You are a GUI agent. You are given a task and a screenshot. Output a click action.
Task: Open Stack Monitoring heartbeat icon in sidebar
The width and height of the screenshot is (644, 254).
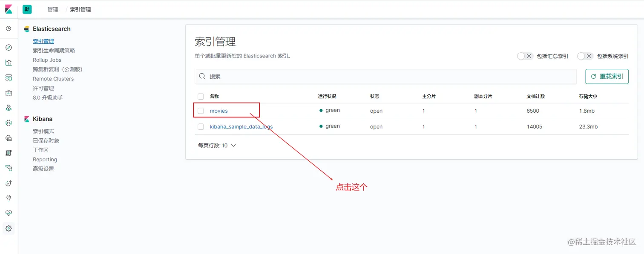[9, 213]
